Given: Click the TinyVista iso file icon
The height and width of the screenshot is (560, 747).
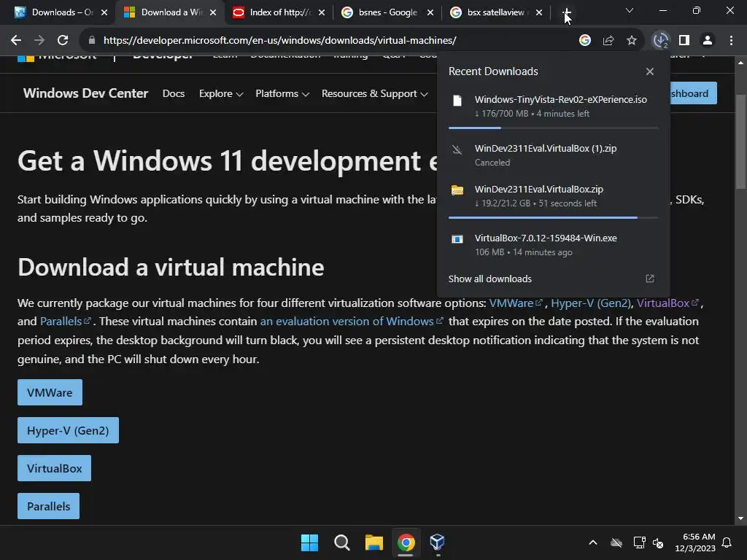Looking at the screenshot, I should (x=457, y=101).
